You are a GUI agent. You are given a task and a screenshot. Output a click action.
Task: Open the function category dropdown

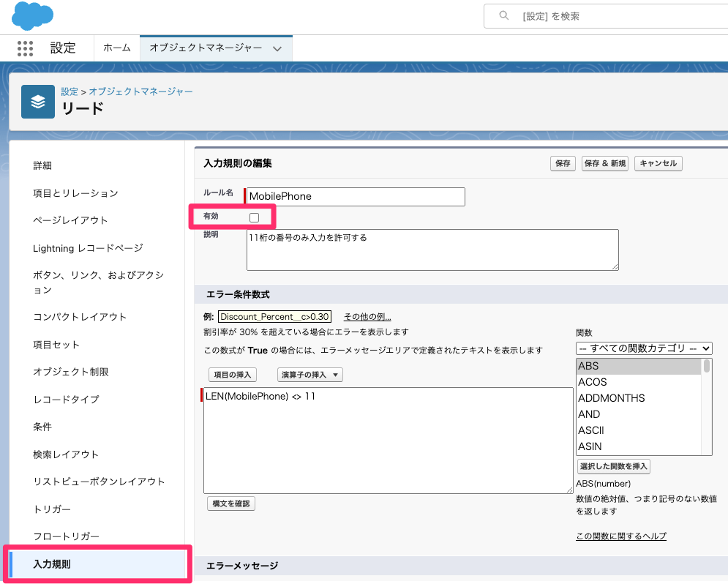(x=644, y=348)
